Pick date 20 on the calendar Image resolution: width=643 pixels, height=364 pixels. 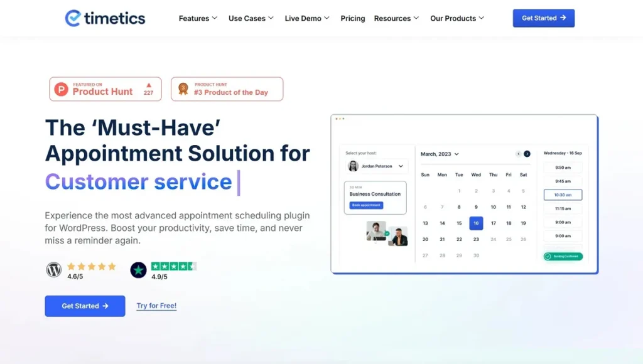pyautogui.click(x=425, y=239)
